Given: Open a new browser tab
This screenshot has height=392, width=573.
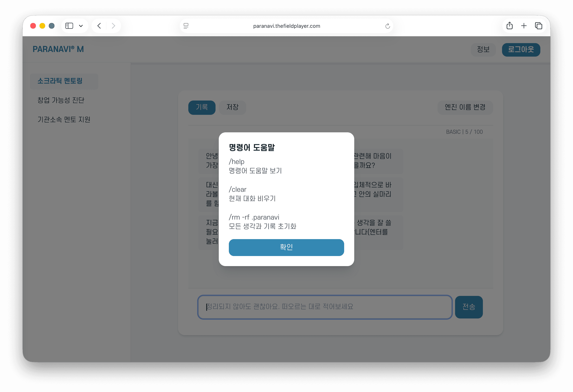Looking at the screenshot, I should click(524, 26).
